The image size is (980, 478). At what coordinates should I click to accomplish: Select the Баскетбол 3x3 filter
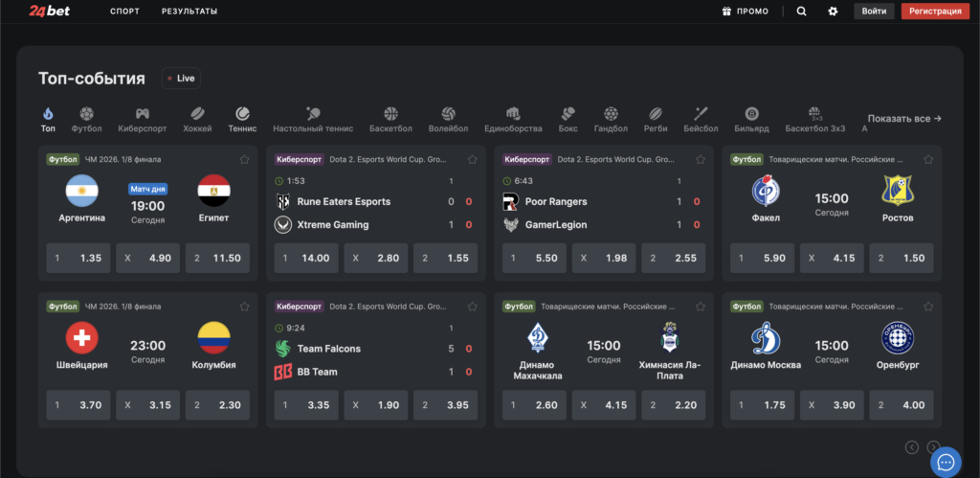tap(815, 120)
